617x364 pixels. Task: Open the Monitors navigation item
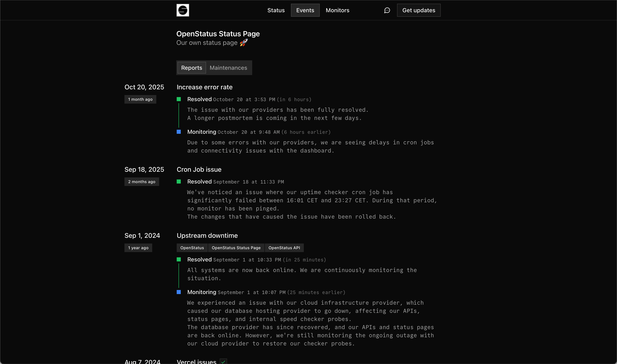tap(337, 10)
